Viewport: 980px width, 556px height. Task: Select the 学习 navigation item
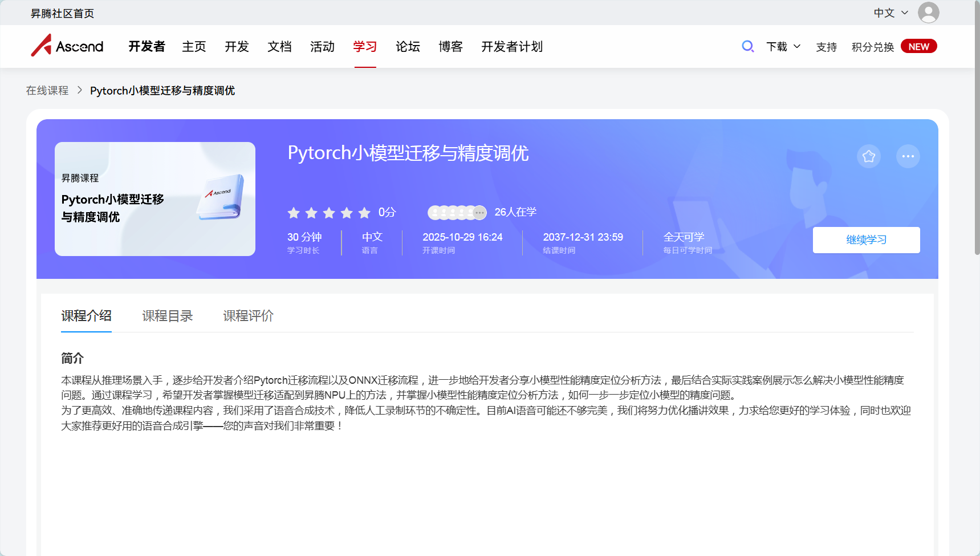point(365,46)
